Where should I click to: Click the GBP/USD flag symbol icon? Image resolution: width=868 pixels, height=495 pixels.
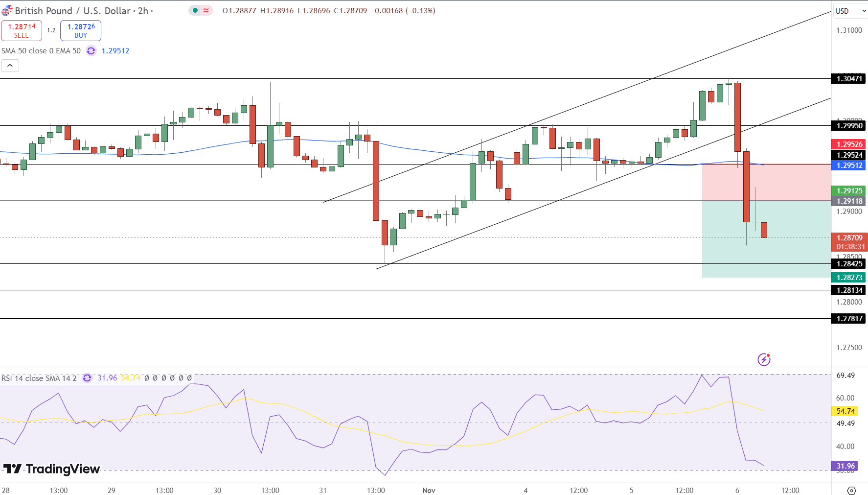tap(7, 10)
